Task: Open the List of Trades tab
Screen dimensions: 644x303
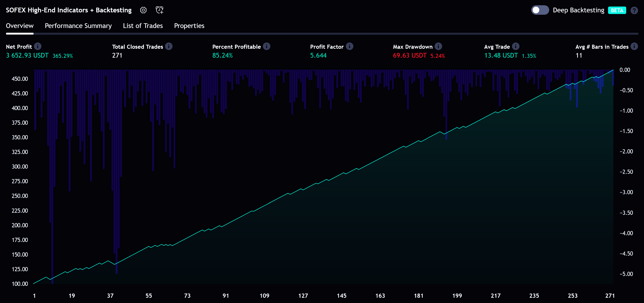Action: (143, 26)
